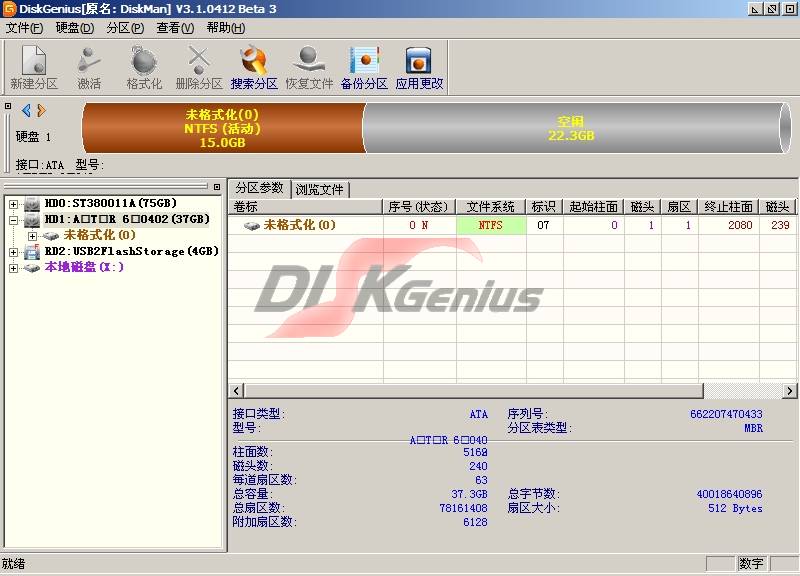
Task: Open the 文件(F) menu
Action: (24, 28)
